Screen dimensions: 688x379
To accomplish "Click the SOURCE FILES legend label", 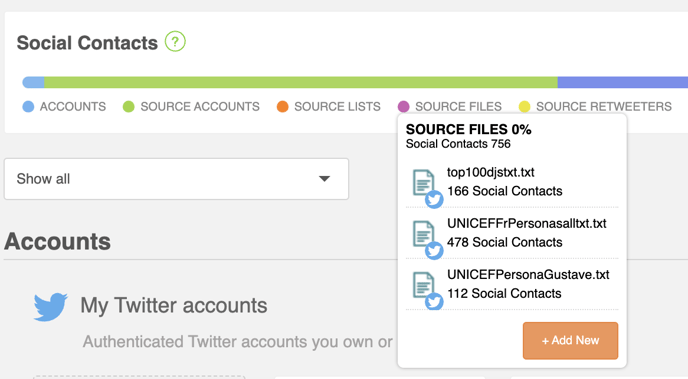I will click(x=459, y=107).
